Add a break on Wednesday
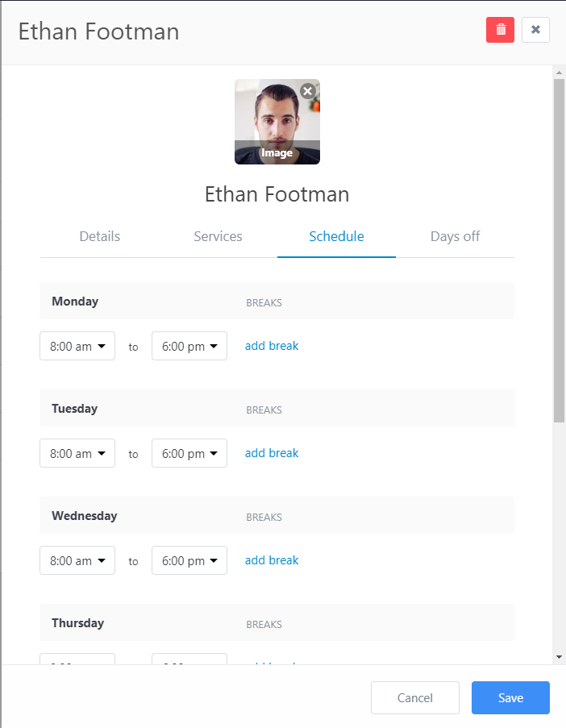This screenshot has width=566, height=728. pyautogui.click(x=272, y=560)
